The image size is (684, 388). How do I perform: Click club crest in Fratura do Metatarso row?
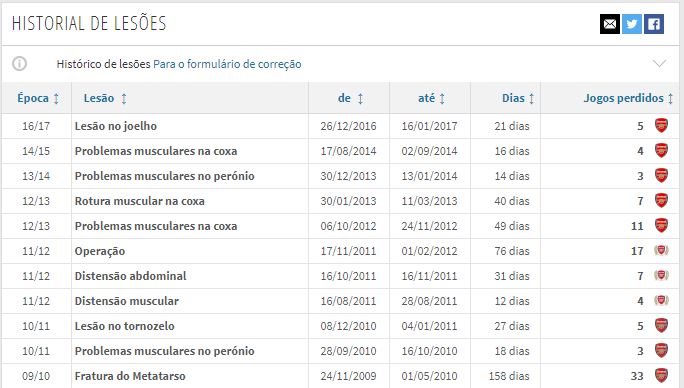pos(661,375)
